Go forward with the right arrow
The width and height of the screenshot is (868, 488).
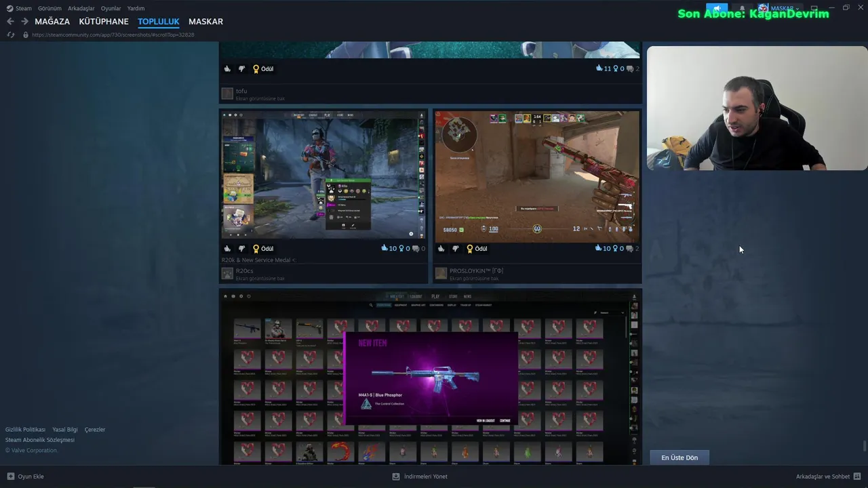[x=24, y=22]
